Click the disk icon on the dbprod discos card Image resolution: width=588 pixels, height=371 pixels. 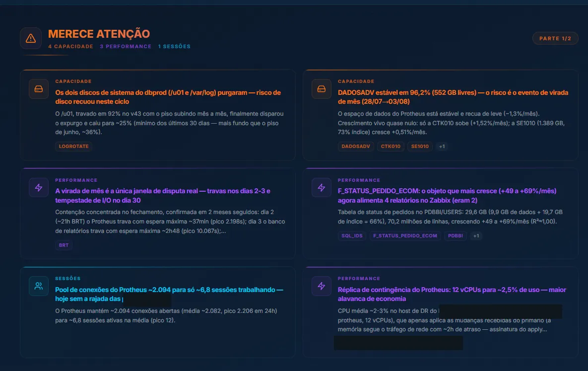tap(39, 89)
